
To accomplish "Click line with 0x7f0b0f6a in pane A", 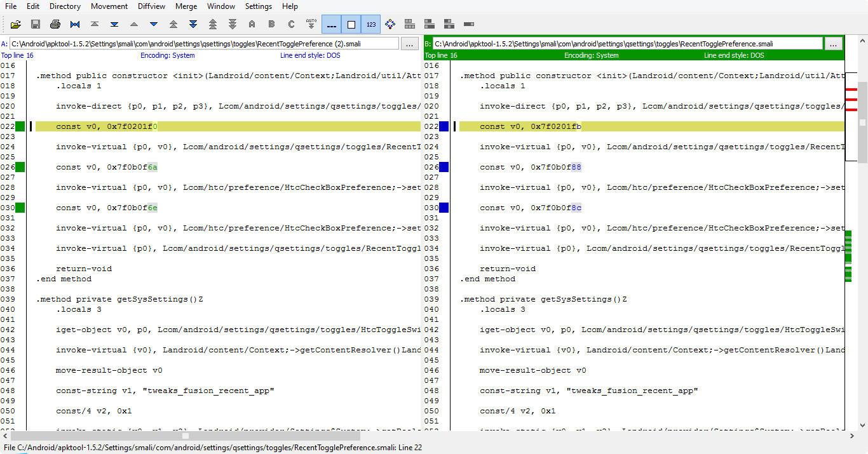I will [x=107, y=167].
